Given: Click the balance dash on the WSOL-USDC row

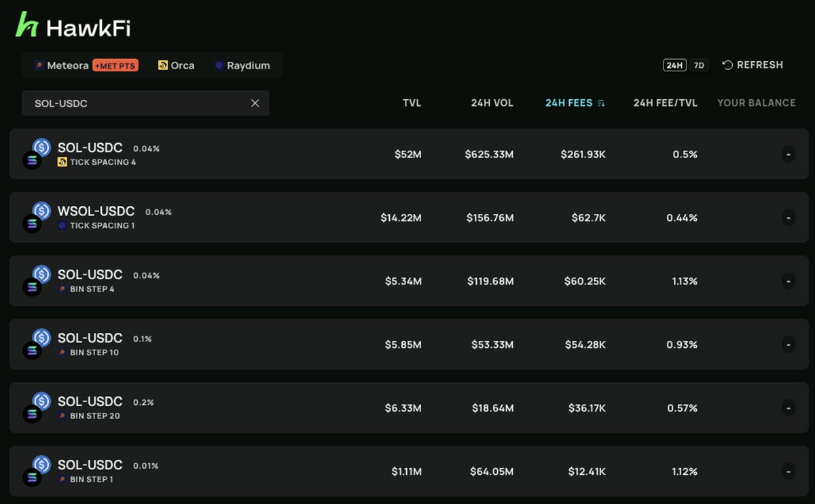Looking at the screenshot, I should click(x=788, y=217).
